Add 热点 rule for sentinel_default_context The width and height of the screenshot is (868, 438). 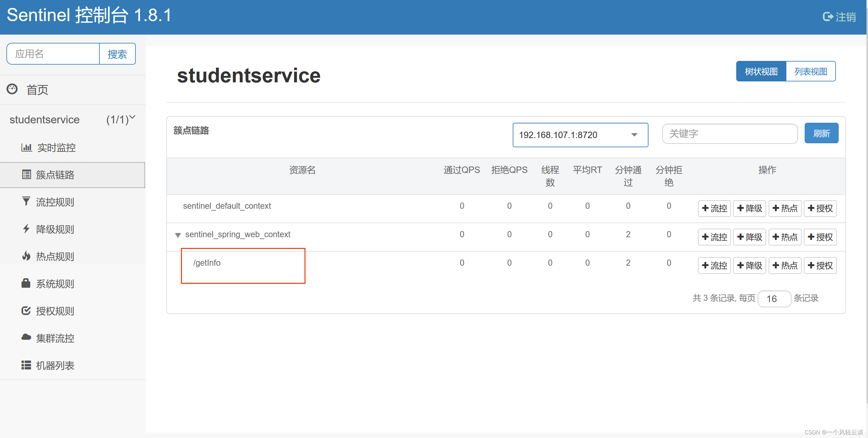click(785, 208)
